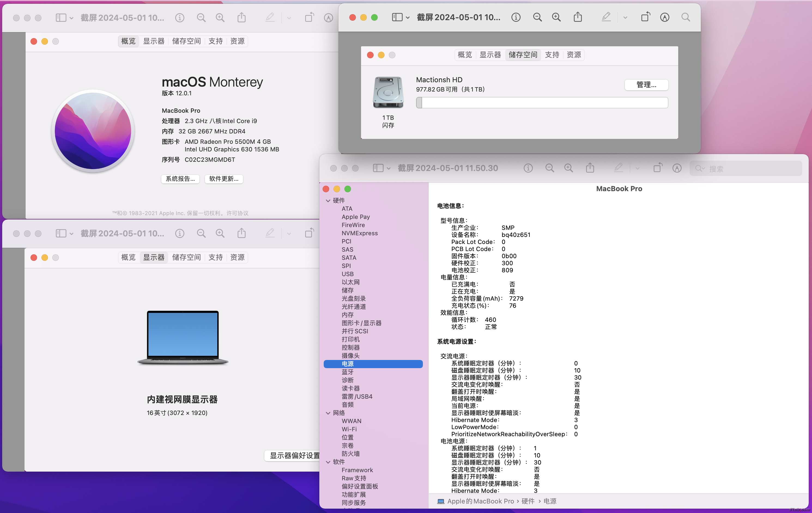Click info icon in top-left Preview window

[180, 18]
